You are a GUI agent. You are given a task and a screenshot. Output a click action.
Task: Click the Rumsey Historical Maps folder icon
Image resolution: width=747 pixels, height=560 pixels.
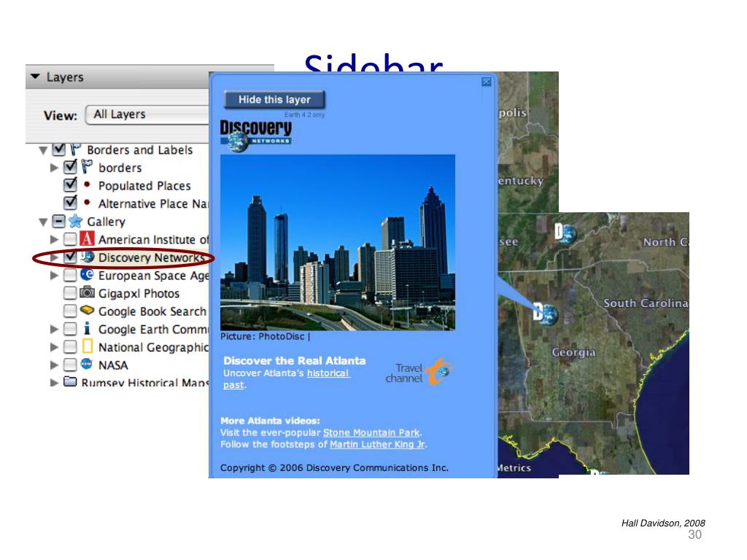tap(70, 381)
